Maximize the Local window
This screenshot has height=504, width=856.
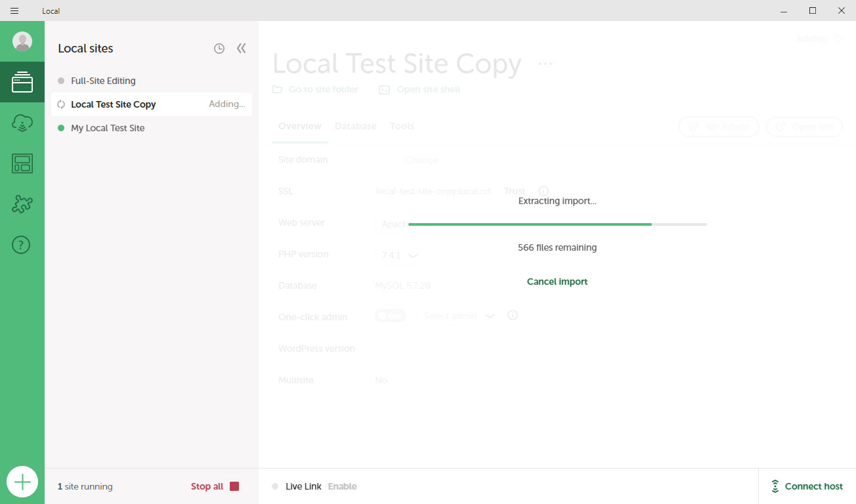[813, 10]
